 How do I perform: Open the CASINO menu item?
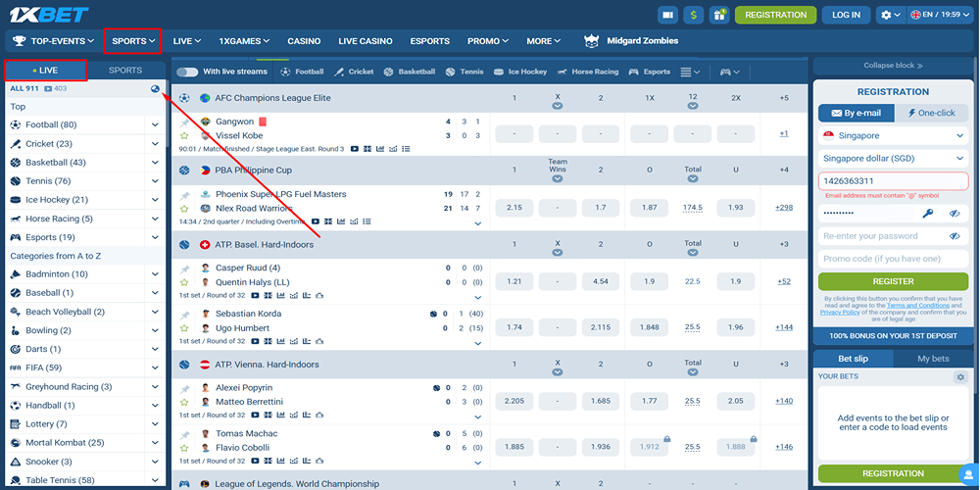[x=304, y=41]
